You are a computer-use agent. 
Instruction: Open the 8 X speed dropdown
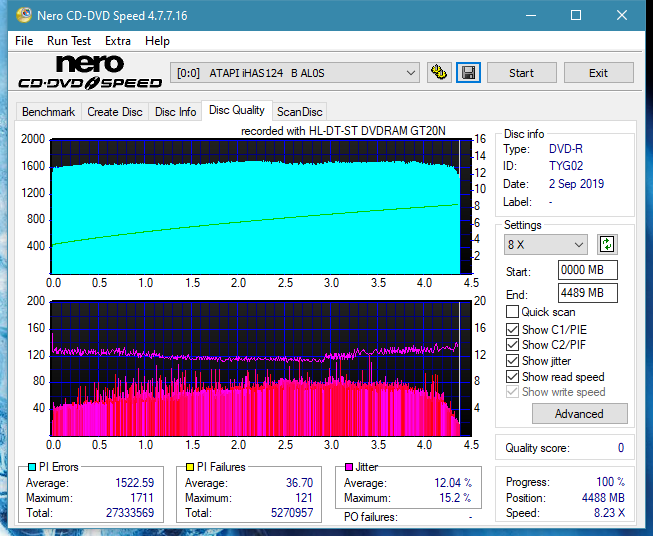click(546, 244)
